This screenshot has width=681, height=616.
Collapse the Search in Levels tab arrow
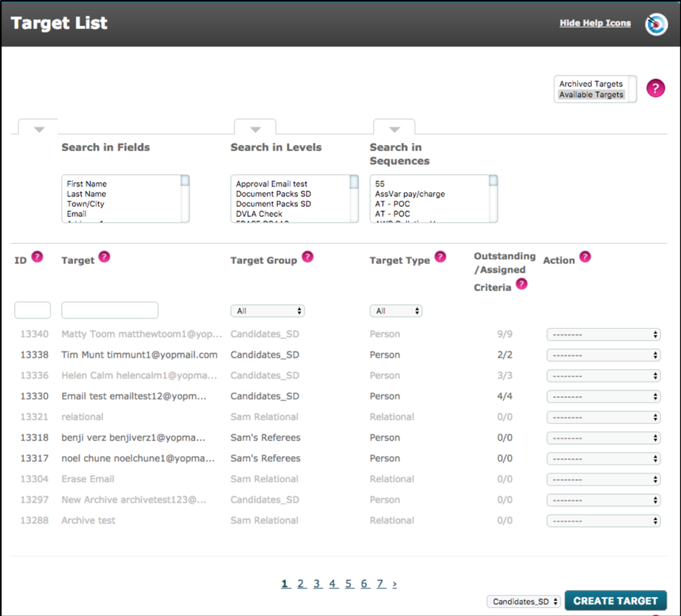click(255, 129)
